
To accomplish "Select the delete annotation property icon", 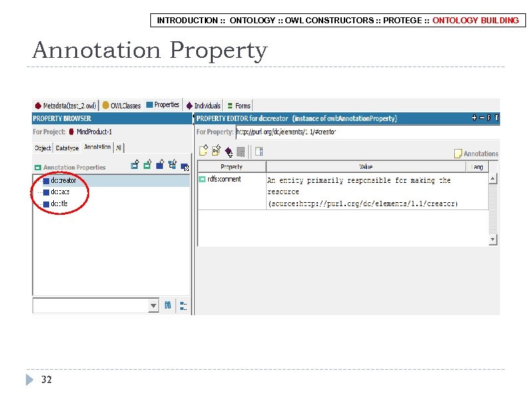I will click(x=185, y=165).
